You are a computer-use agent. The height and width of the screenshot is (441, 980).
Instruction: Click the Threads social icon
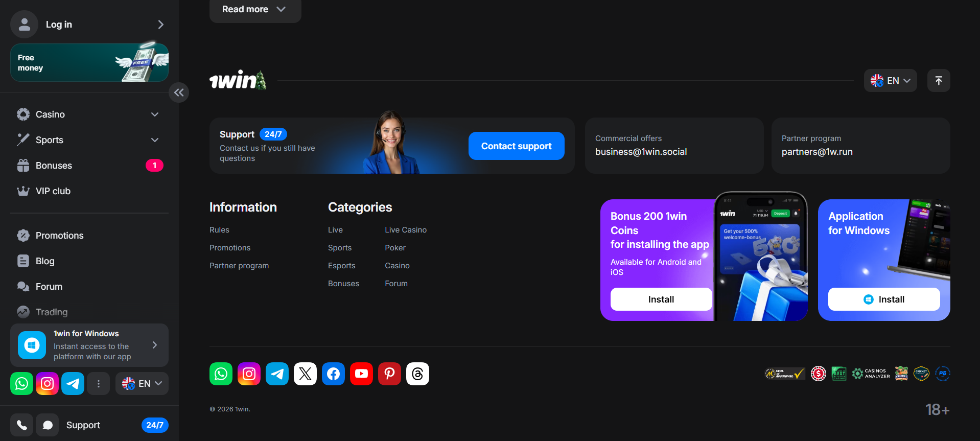pos(417,374)
